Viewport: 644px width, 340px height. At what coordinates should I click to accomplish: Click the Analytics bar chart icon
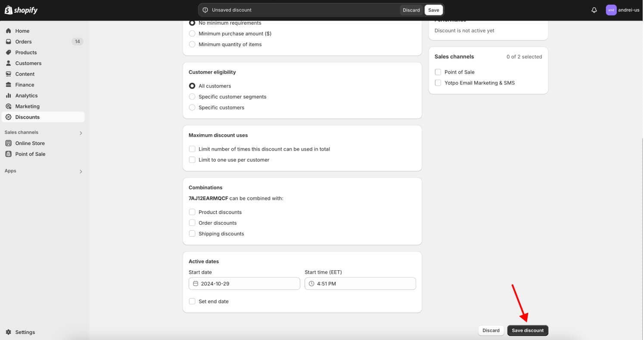click(8, 96)
